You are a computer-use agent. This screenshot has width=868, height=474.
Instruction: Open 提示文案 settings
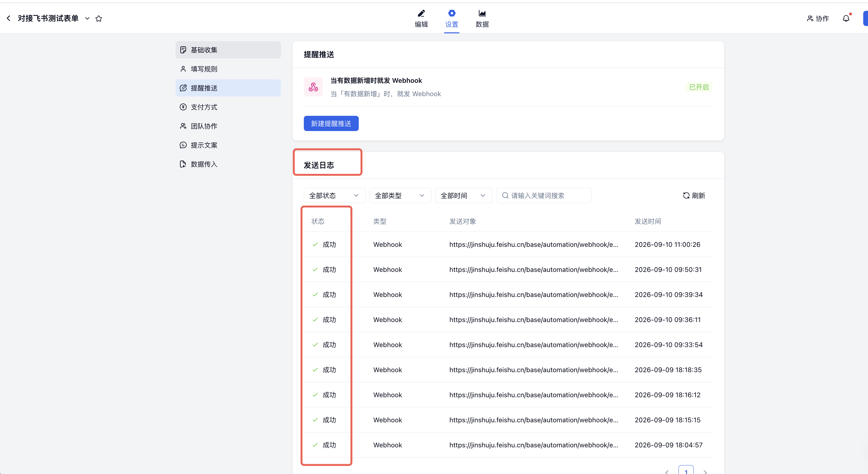[228, 145]
